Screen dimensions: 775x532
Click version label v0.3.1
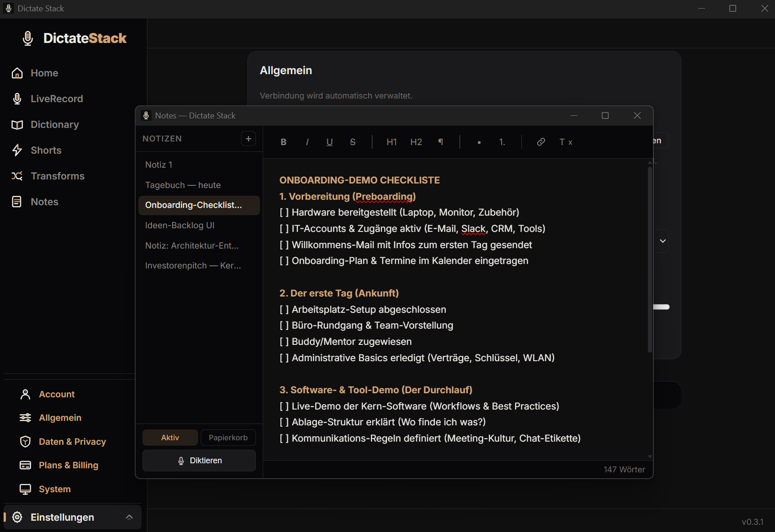tap(752, 522)
